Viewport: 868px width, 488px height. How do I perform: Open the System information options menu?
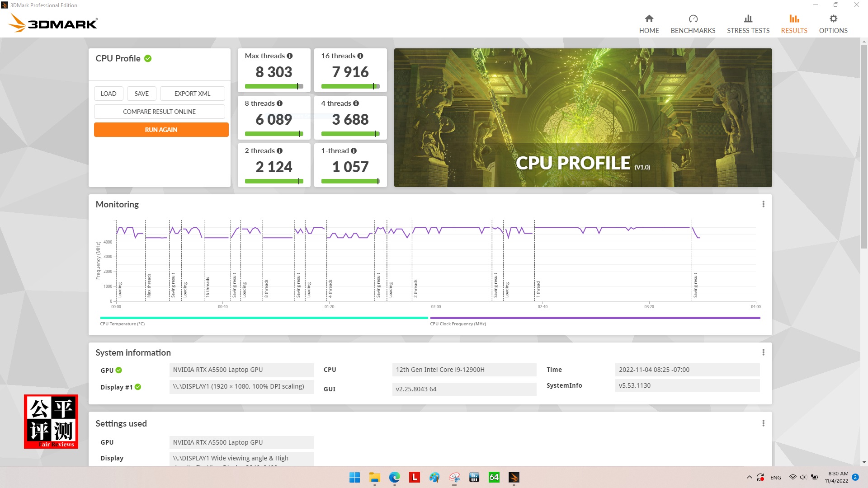point(763,352)
